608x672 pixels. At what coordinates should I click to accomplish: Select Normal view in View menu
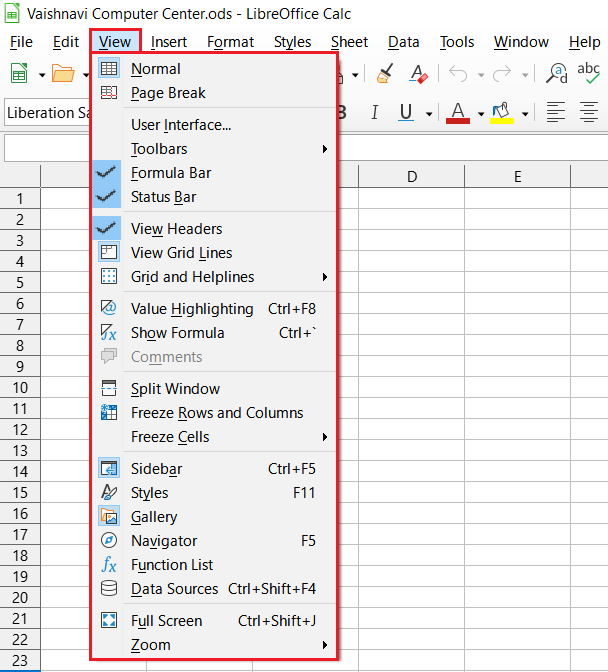tap(214, 69)
